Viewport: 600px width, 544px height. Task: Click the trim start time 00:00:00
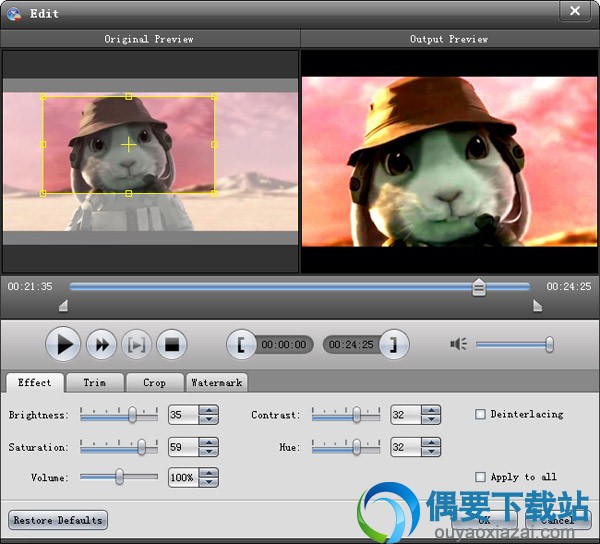pos(284,344)
